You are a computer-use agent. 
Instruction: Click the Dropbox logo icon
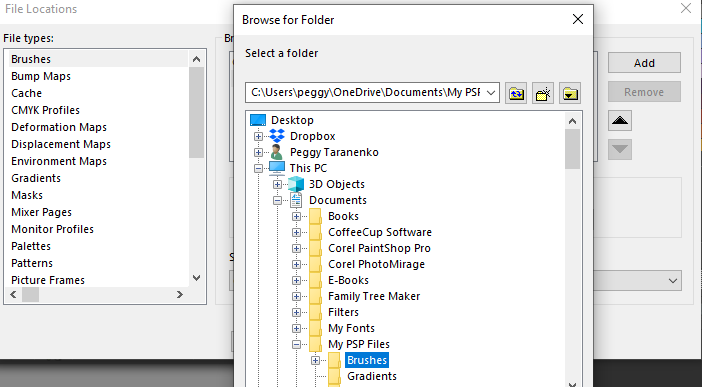277,136
